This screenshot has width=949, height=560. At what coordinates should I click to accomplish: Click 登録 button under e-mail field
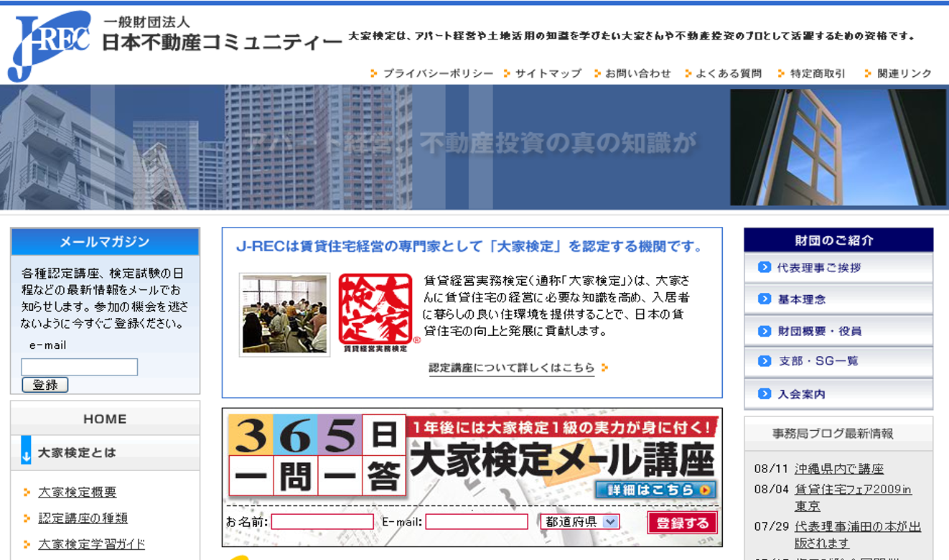click(x=45, y=385)
